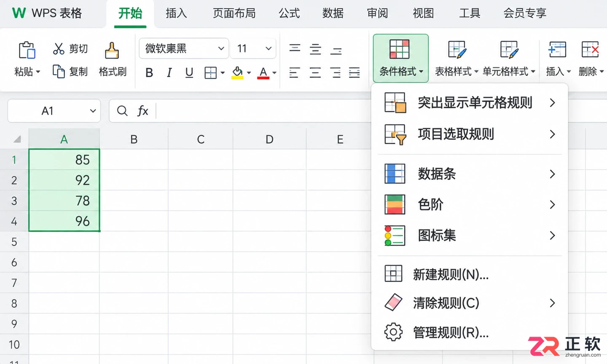607x364 pixels.
Task: Apply the yellow fill color bucket
Action: (x=237, y=73)
